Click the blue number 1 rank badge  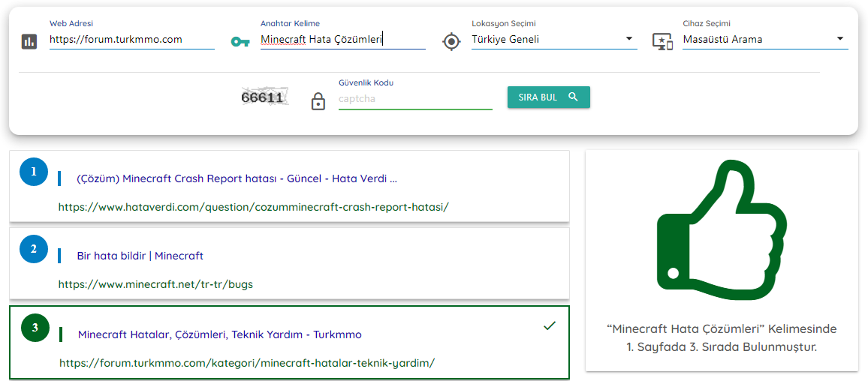pos(34,172)
